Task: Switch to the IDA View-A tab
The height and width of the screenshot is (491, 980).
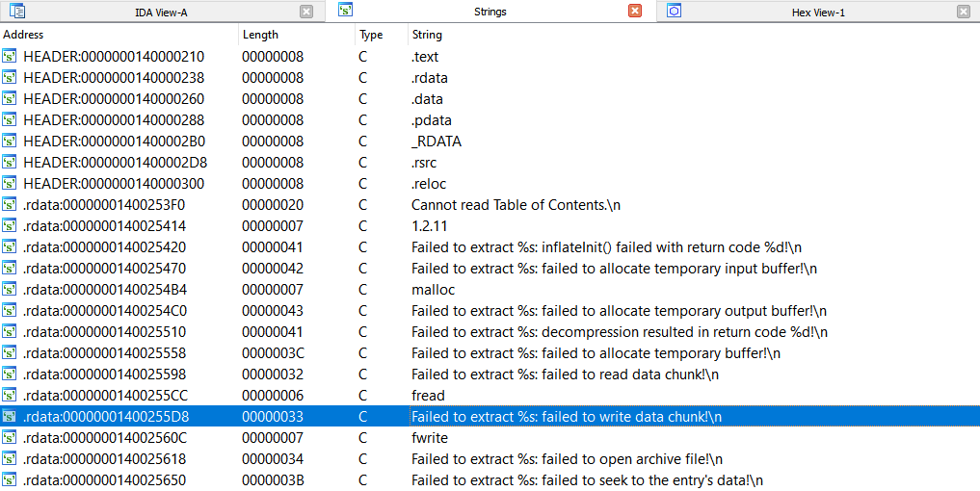Action: [x=161, y=12]
